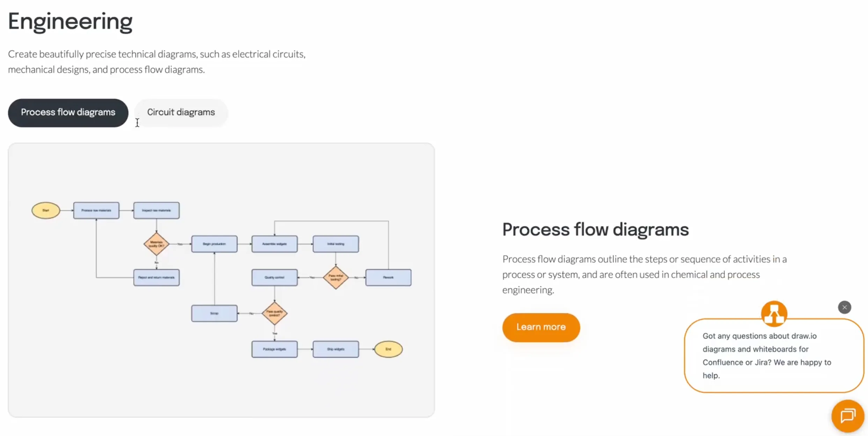The image size is (868, 436).
Task: Select the 'Ship widgets' node
Action: tap(335, 349)
